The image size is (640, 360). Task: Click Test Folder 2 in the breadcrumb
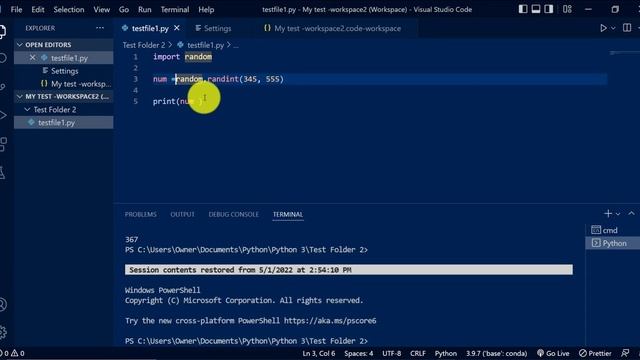tap(144, 45)
